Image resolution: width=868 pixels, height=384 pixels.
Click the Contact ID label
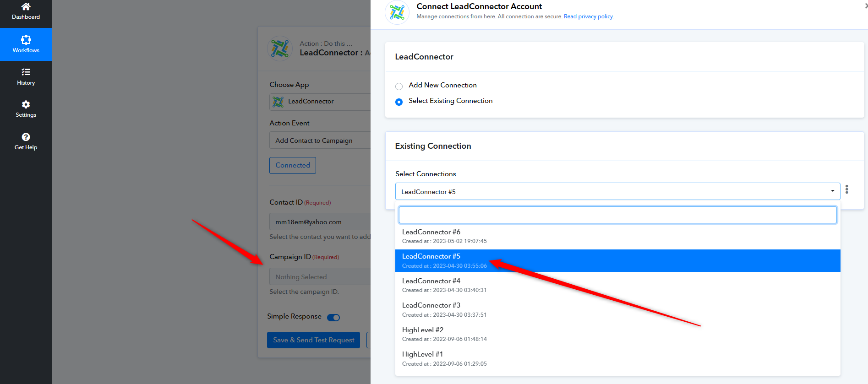(x=286, y=202)
